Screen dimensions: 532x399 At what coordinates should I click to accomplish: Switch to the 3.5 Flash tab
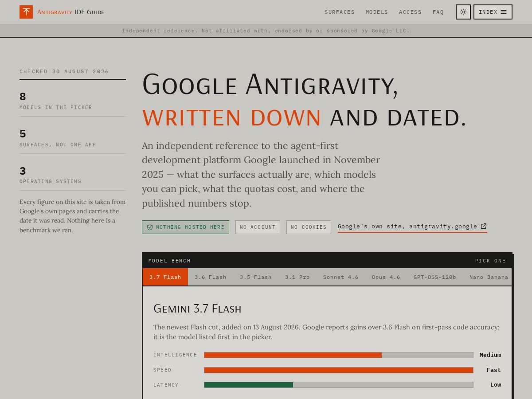point(256,277)
